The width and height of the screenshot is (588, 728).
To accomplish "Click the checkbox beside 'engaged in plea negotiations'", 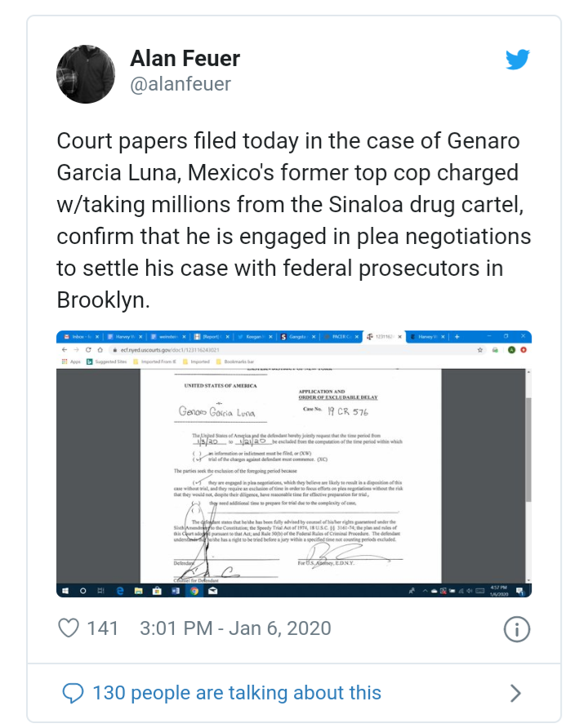I will (196, 483).
